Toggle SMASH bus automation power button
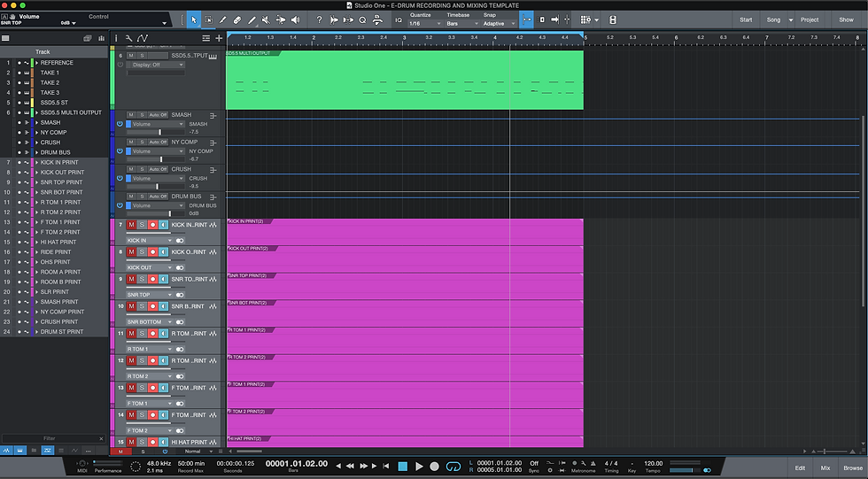 coord(120,124)
